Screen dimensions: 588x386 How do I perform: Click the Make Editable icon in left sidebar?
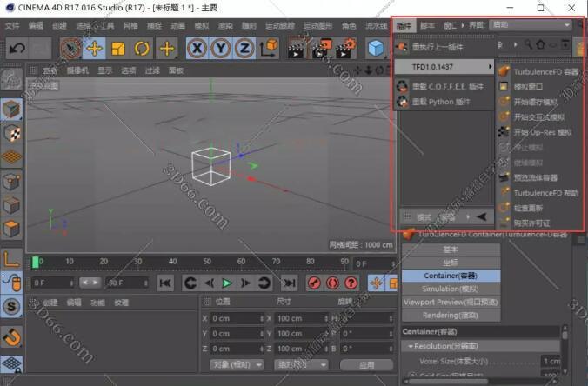click(x=11, y=79)
